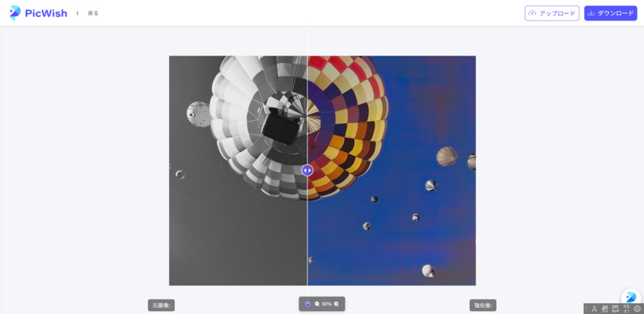Click the before/after comparison slider handle
Viewport: 644px width, 314px height.
point(307,170)
